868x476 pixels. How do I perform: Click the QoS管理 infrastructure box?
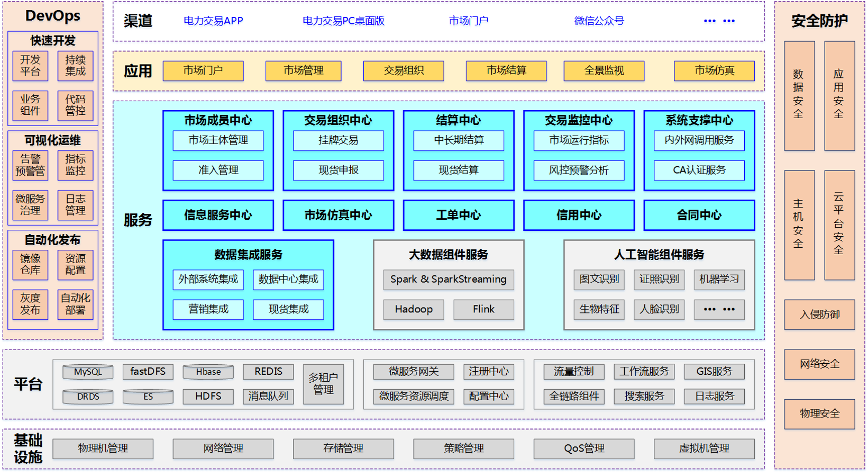(x=583, y=448)
